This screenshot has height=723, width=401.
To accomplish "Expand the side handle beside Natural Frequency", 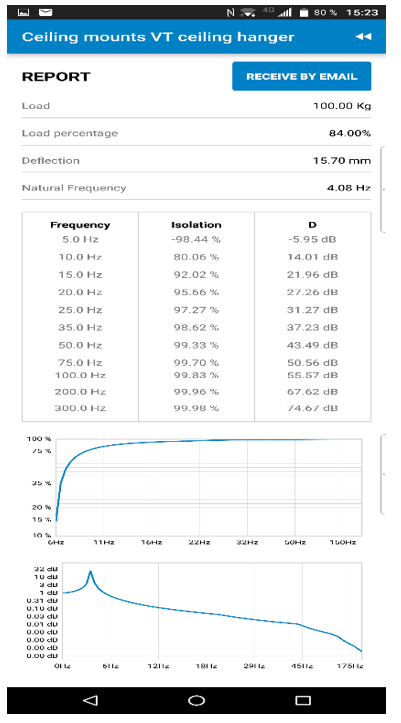I will pos(383,189).
